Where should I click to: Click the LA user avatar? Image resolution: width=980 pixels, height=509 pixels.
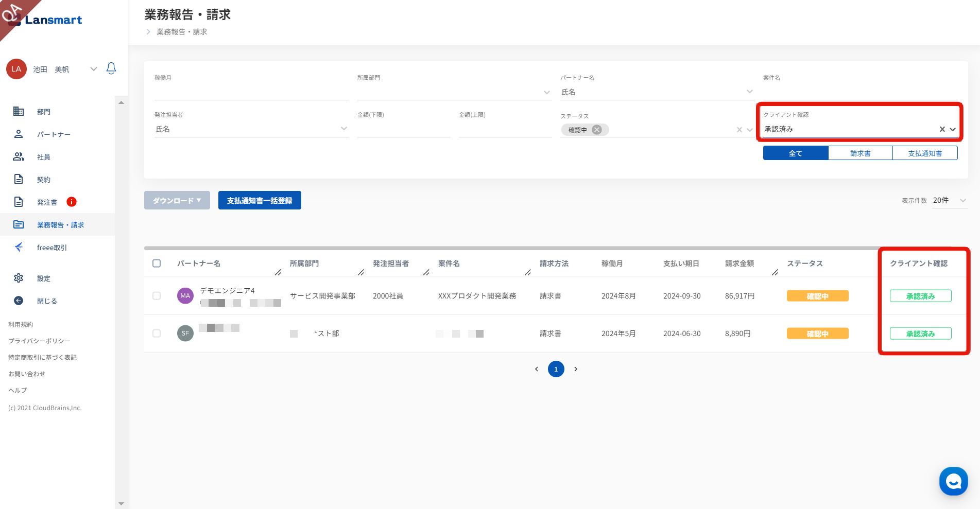point(16,69)
